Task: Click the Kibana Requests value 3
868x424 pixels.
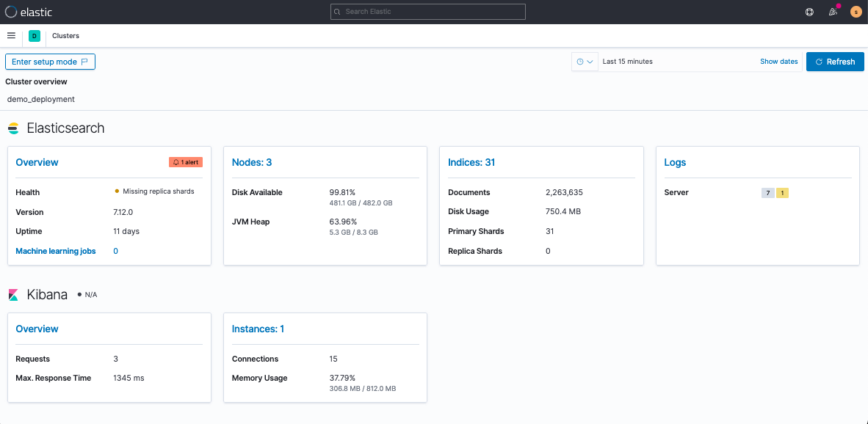Action: [116, 359]
